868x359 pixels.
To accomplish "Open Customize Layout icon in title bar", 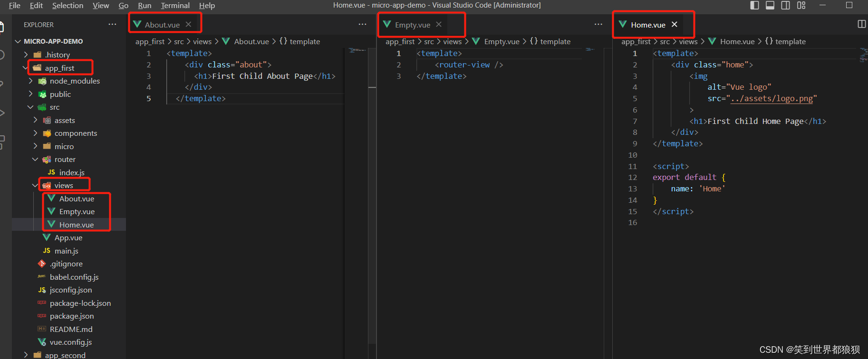I will coord(801,5).
